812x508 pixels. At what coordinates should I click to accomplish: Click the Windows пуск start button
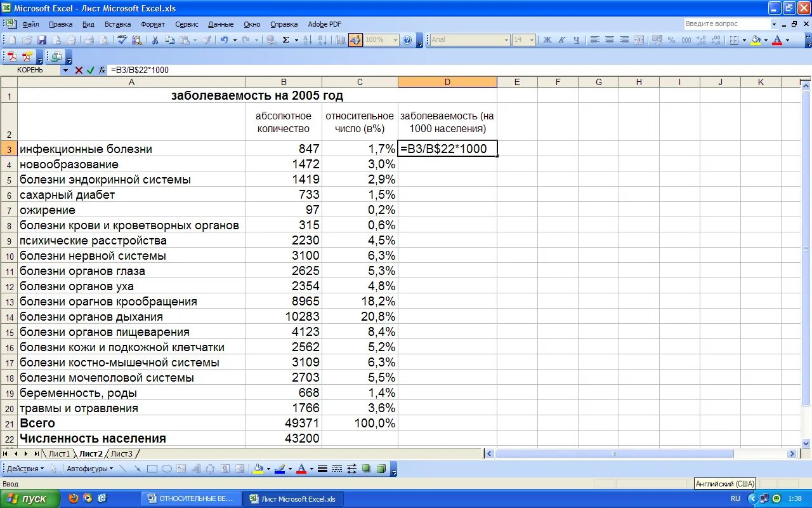[x=30, y=498]
